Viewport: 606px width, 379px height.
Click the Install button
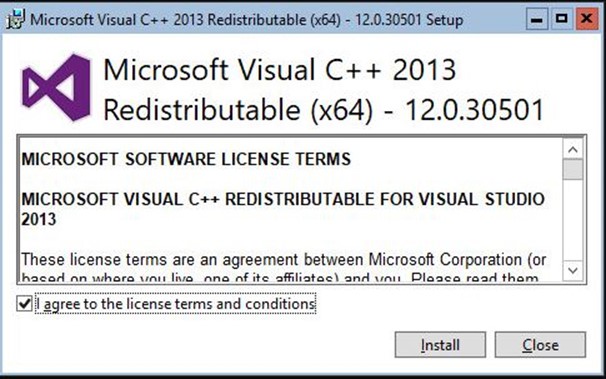point(440,345)
